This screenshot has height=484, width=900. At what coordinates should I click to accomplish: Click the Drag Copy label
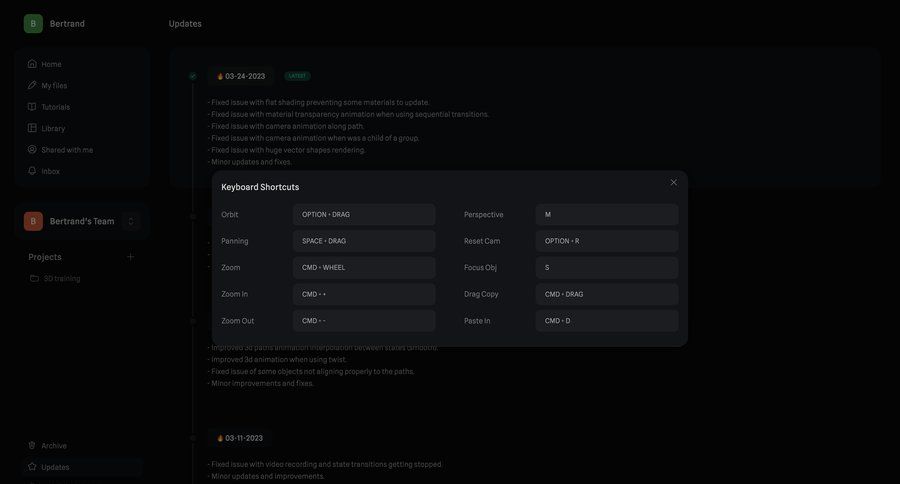(481, 294)
